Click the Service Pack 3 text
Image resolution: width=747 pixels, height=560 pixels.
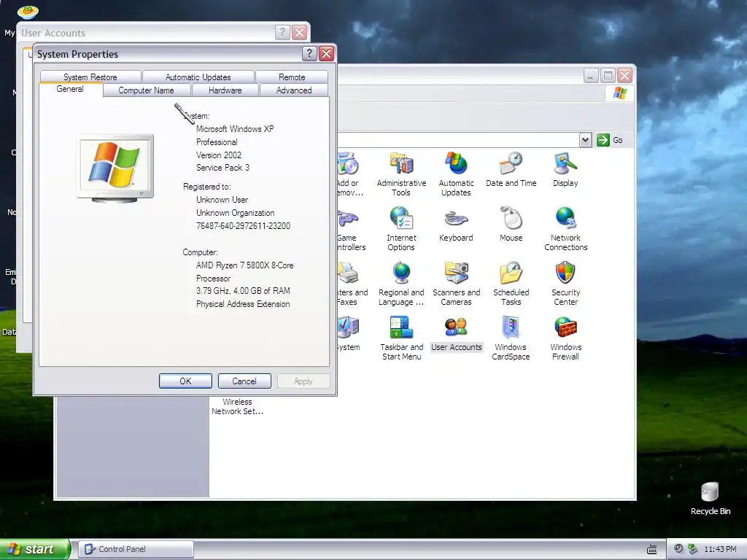pyautogui.click(x=222, y=168)
